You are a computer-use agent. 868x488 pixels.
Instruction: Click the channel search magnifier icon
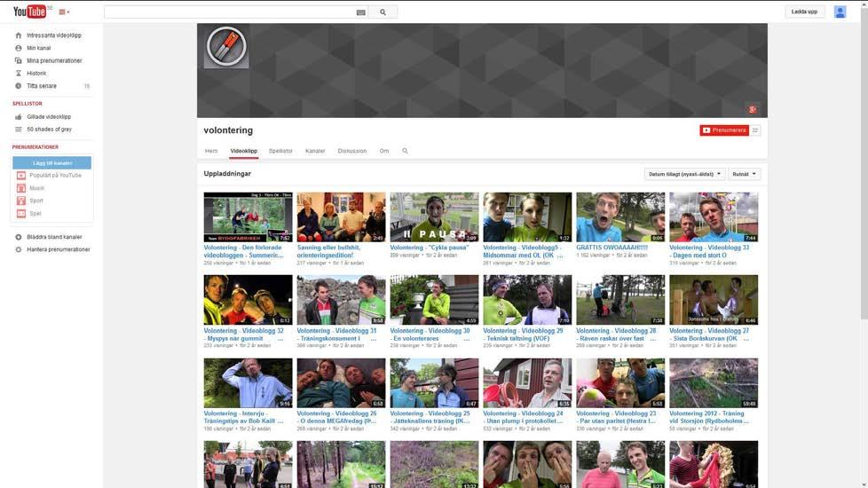[x=406, y=151]
